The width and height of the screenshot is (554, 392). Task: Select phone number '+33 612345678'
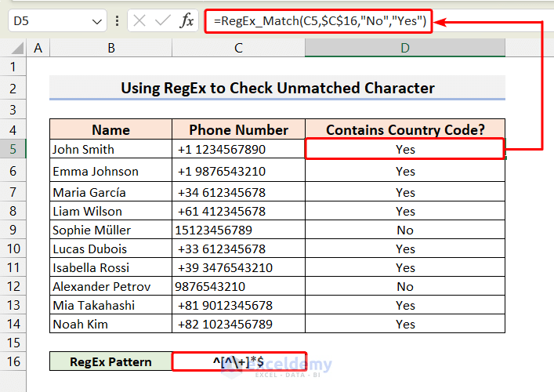click(238, 249)
